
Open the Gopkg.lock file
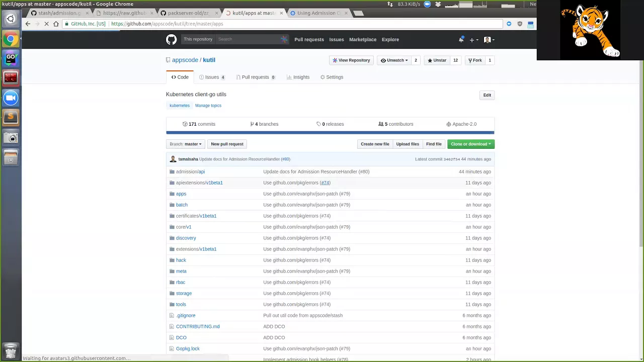point(188,348)
